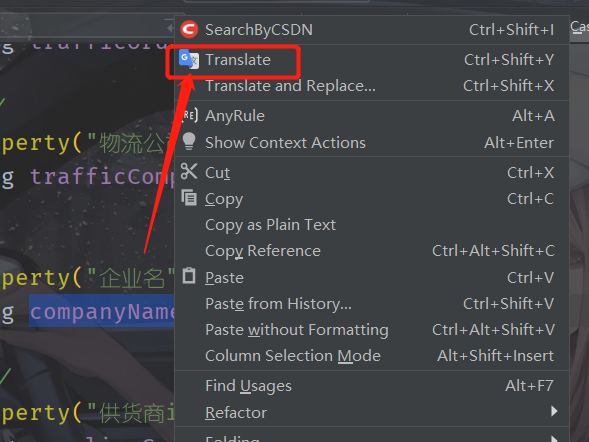Click the Copy pages icon
589x442 pixels.
[189, 198]
